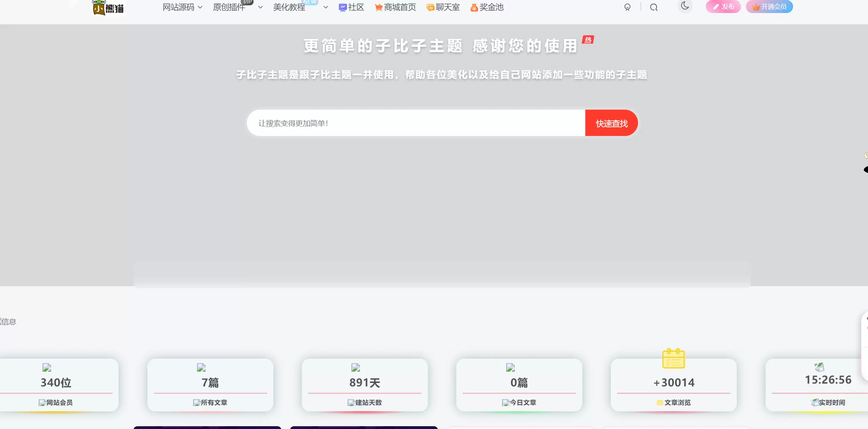
Task: Click the 社区 chat icon
Action: point(343,7)
